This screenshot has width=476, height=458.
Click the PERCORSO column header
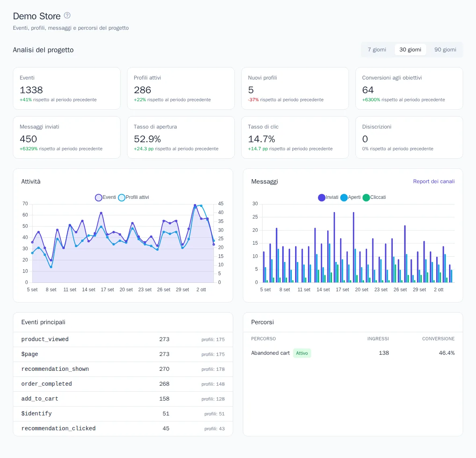[x=263, y=339]
